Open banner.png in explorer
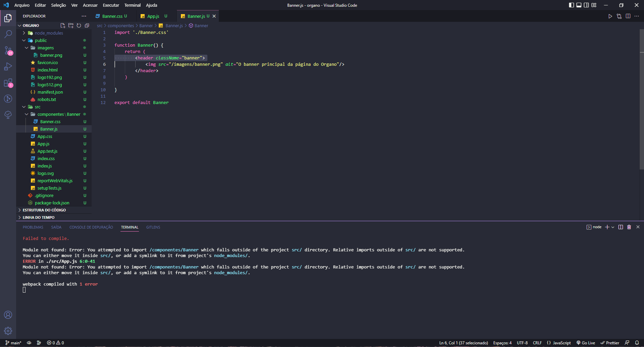Viewport: 644px width, 347px height. [54, 55]
